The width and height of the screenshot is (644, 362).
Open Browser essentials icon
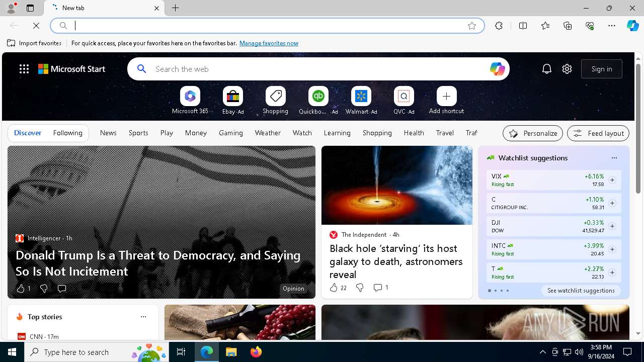[590, 26]
